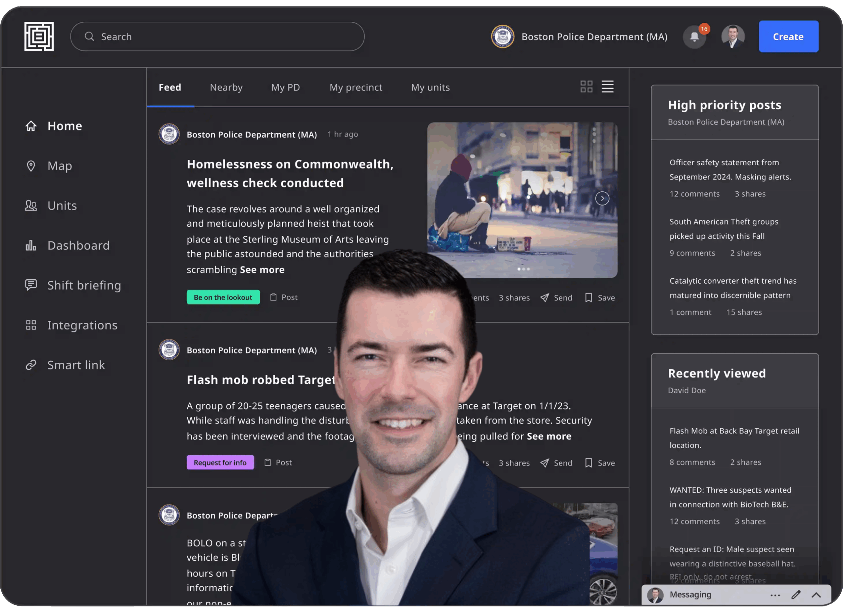The height and width of the screenshot is (616, 843).
Task: Click in the Search field
Action: (217, 37)
